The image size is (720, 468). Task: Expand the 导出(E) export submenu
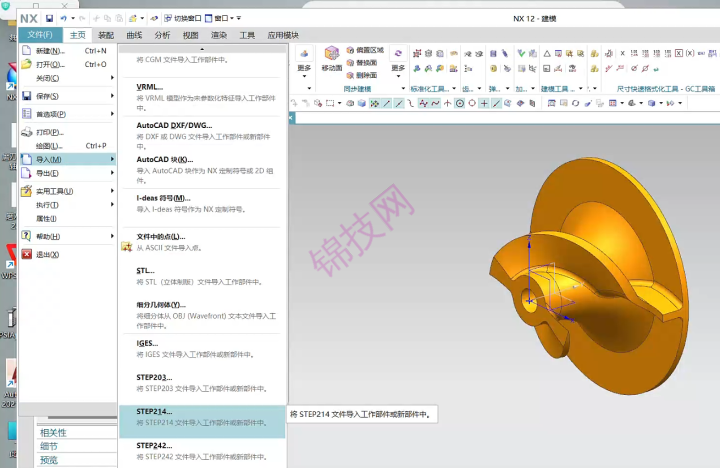tap(68, 173)
